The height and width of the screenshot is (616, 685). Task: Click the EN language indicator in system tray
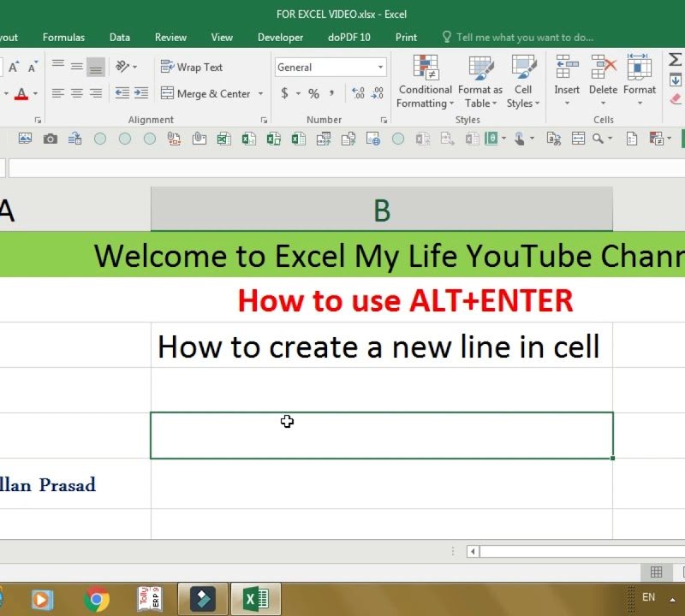[x=649, y=597]
